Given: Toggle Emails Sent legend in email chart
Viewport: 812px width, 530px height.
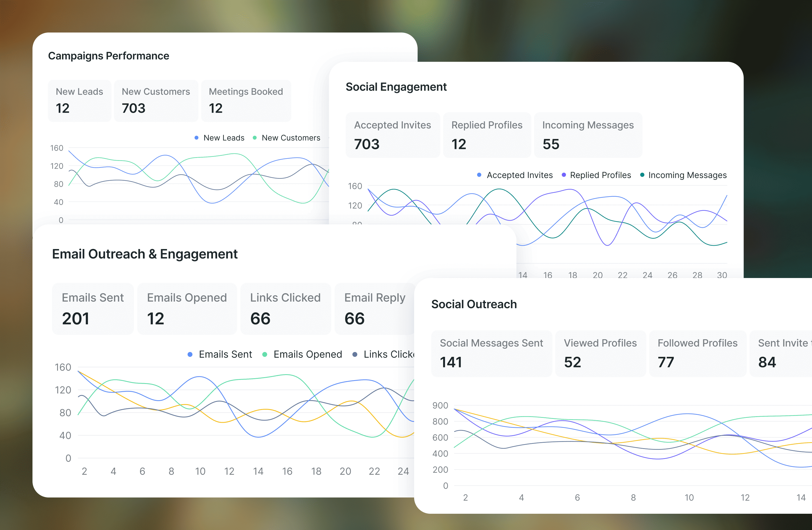Looking at the screenshot, I should point(225,354).
